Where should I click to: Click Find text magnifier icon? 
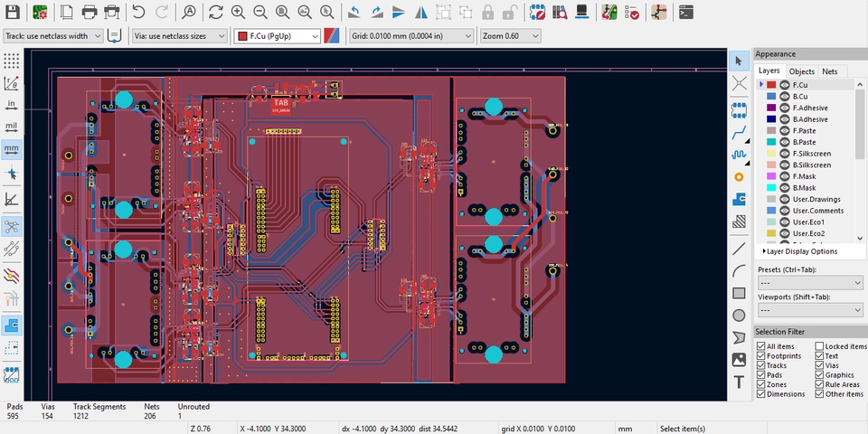(189, 12)
